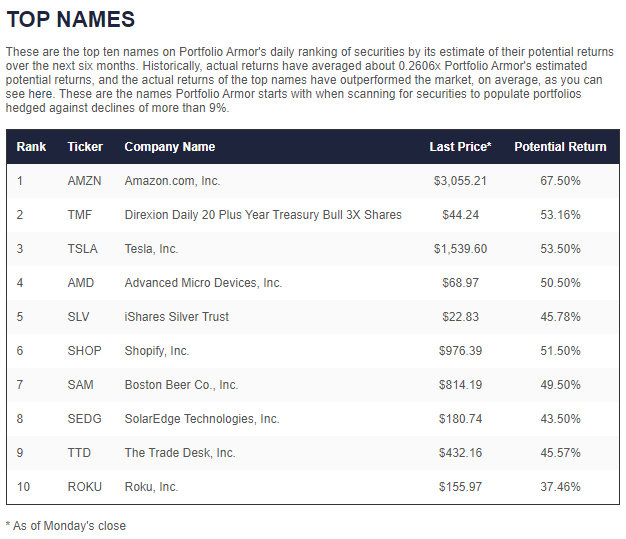
Task: Select the iShares Silver Trust row name
Action: pos(176,317)
